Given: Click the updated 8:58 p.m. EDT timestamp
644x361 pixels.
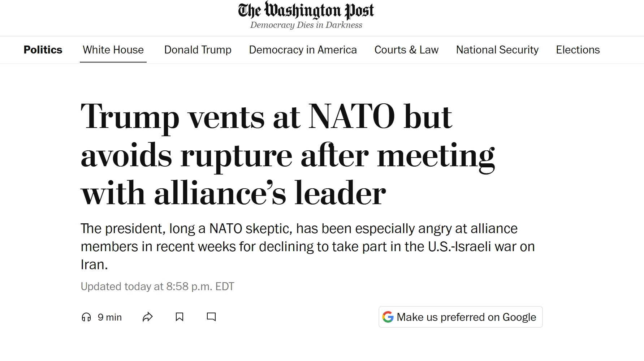Looking at the screenshot, I should pyautogui.click(x=157, y=287).
